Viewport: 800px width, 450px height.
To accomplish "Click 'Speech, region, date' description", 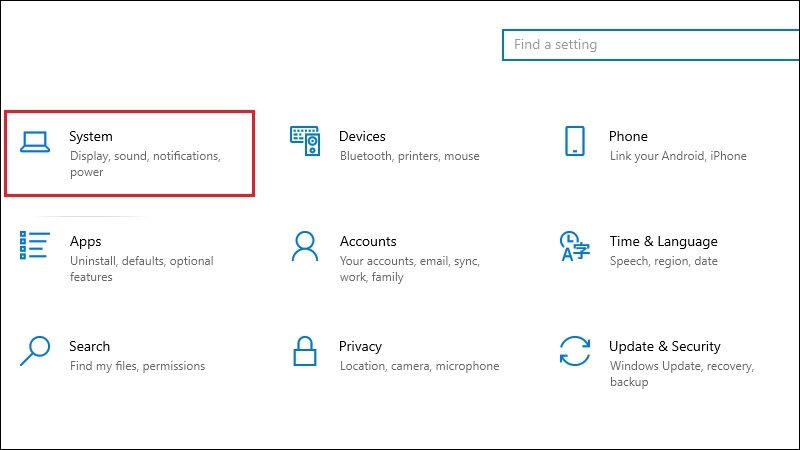I will tap(664, 261).
